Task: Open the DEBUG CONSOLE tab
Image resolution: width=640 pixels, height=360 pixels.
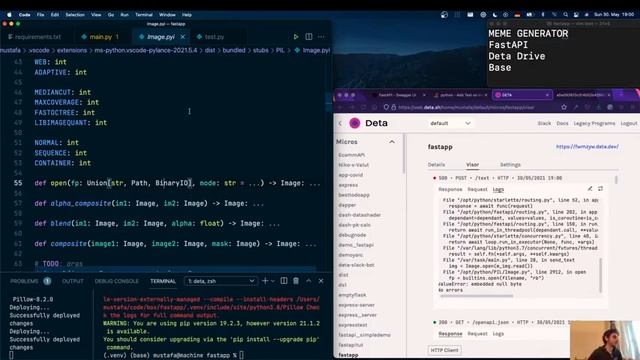Action: pyautogui.click(x=116, y=281)
